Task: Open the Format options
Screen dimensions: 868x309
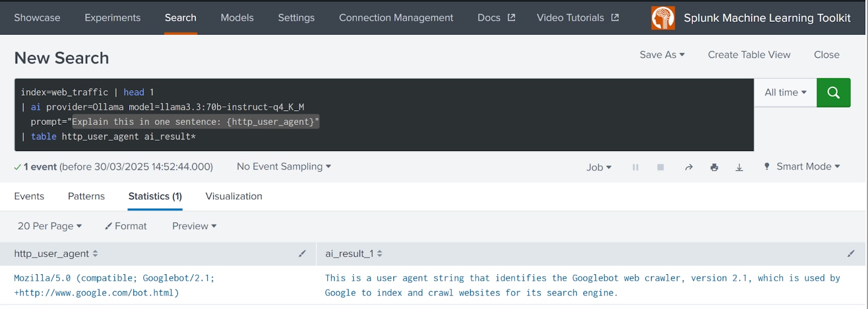Action: [x=126, y=226]
